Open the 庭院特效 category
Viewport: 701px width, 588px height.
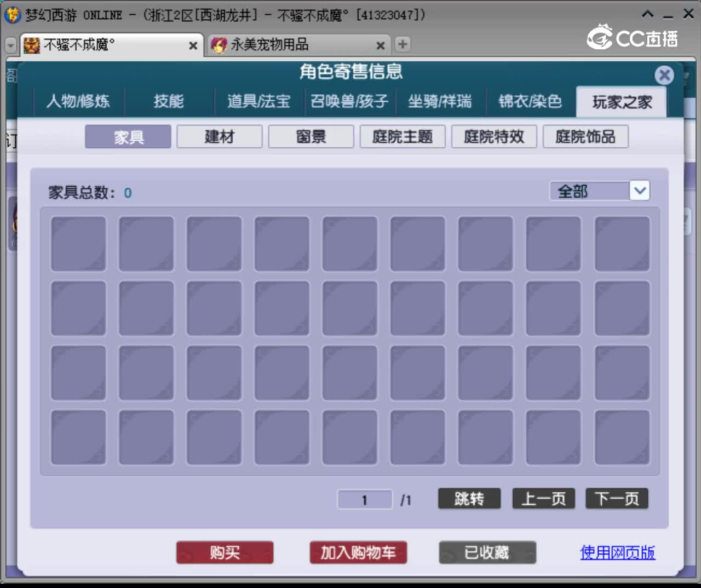point(494,137)
